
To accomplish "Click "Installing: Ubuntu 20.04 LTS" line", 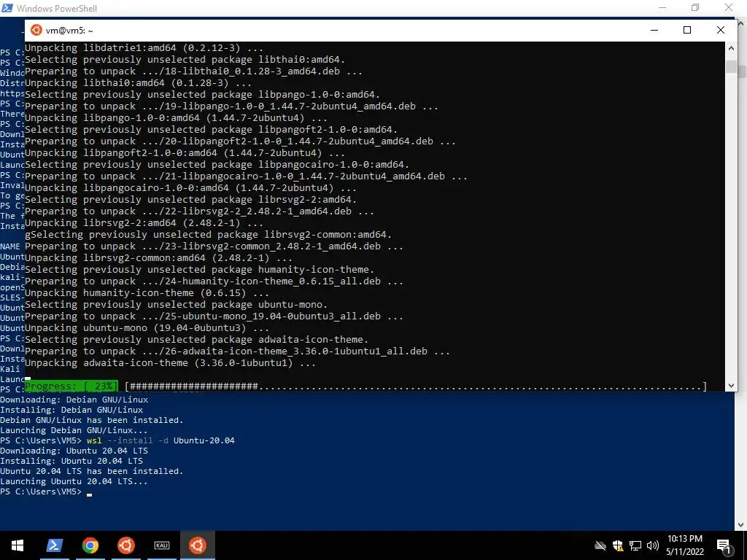I will 71,461.
